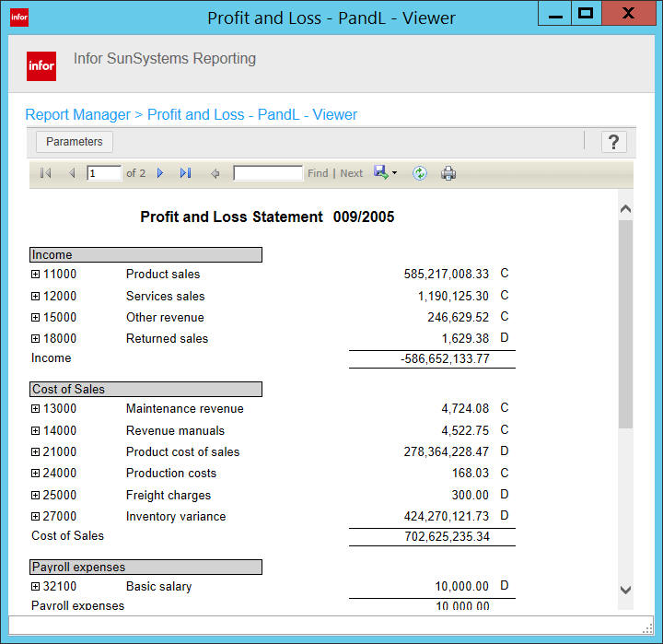Click the Find link

[x=318, y=173]
